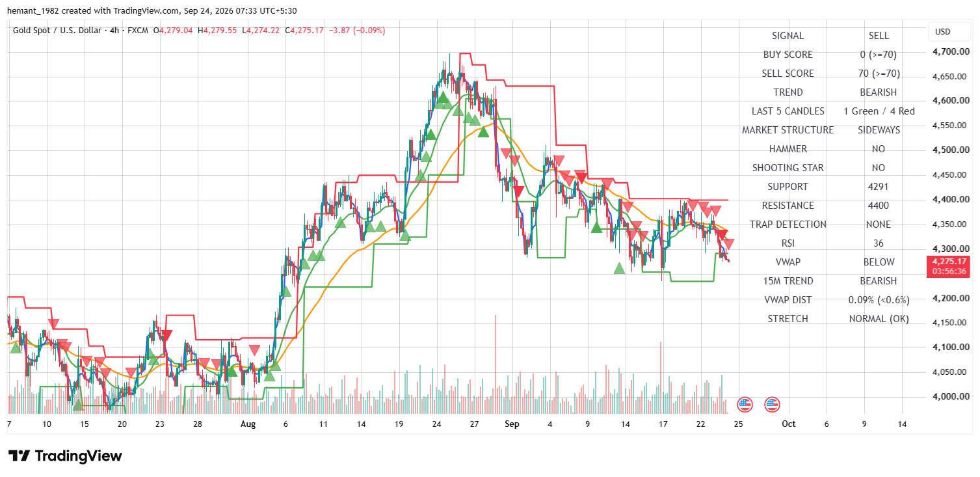Click the Sep label on the time axis
This screenshot has width=980, height=477.
tap(512, 424)
